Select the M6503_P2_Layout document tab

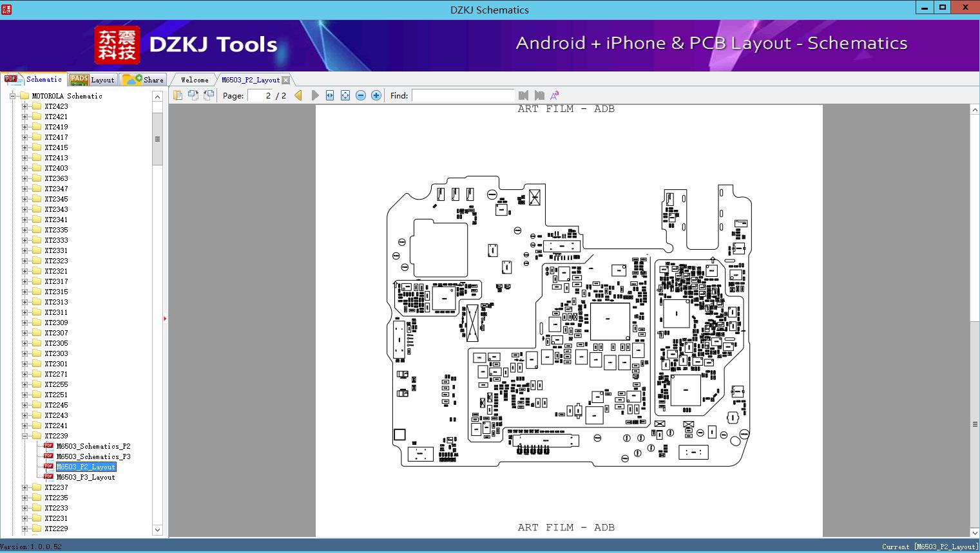coord(251,80)
